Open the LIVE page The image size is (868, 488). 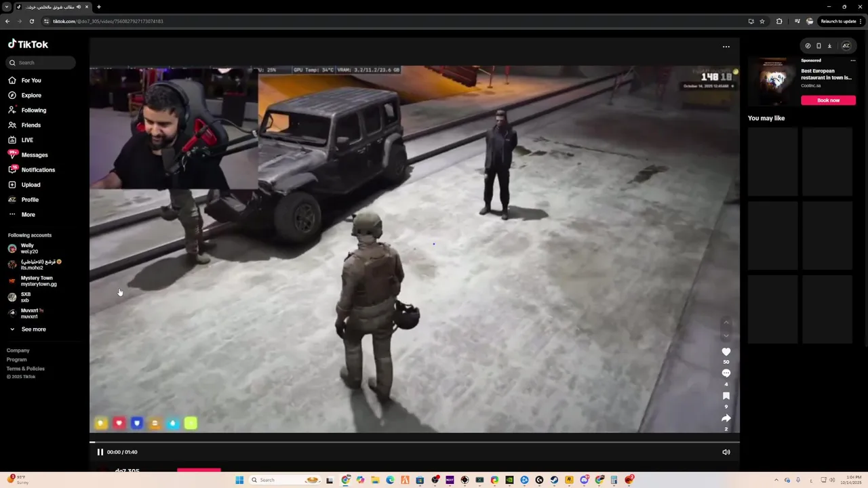tap(20, 140)
